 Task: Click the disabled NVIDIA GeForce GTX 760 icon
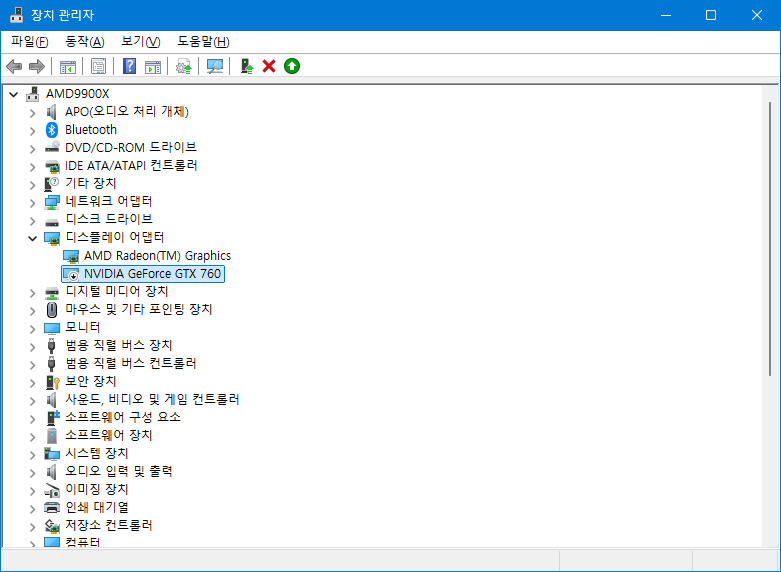coord(71,274)
